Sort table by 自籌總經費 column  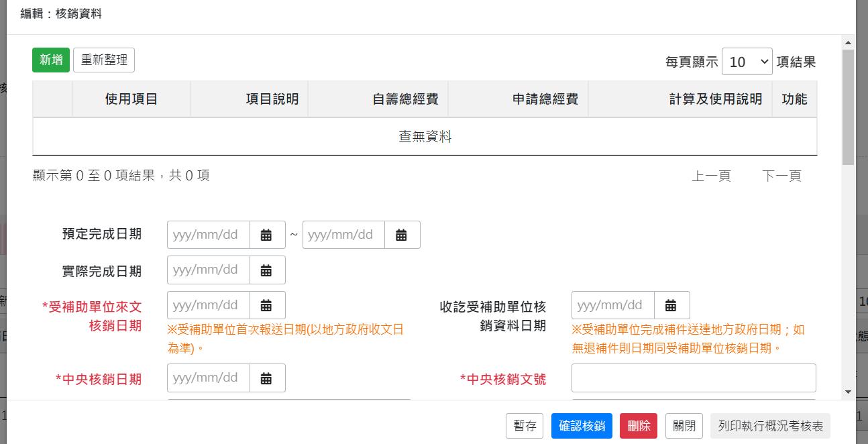(x=378, y=99)
